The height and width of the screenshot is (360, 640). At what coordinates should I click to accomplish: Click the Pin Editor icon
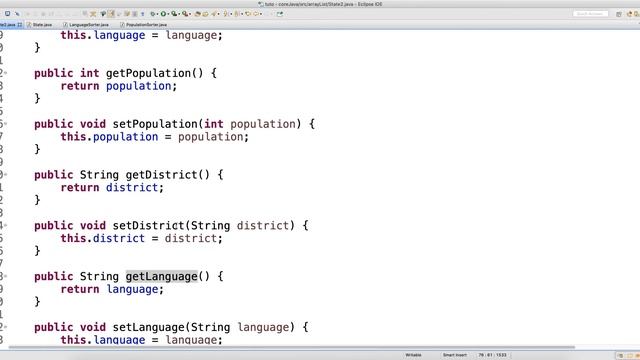coord(280,14)
